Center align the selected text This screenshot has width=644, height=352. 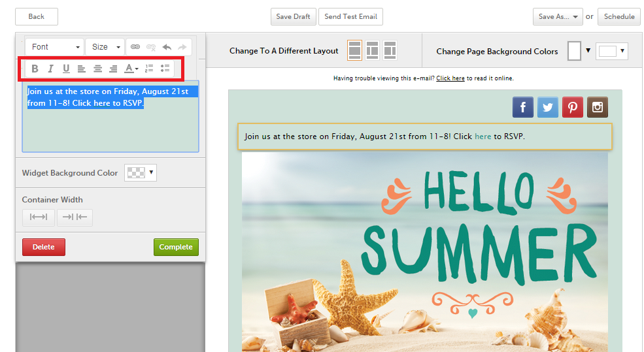[x=97, y=69]
